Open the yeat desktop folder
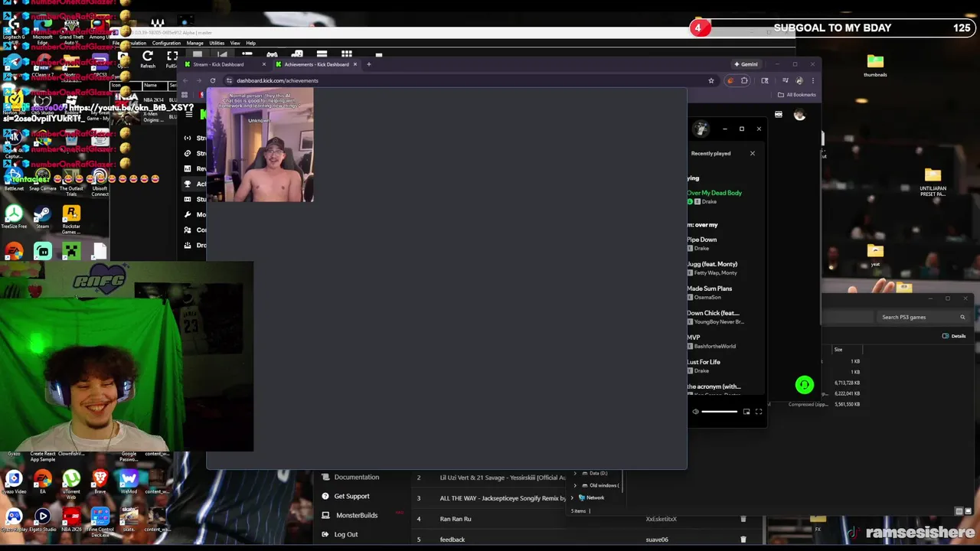 point(875,255)
